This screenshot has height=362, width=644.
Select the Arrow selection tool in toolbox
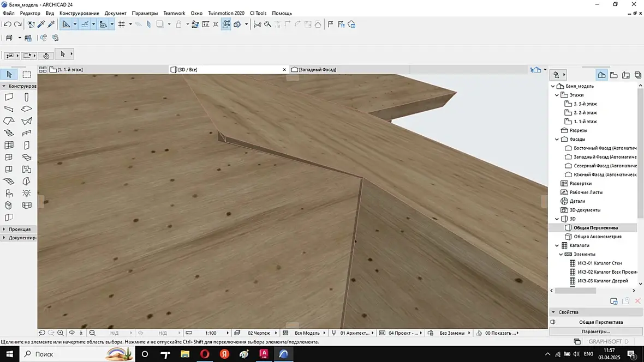tap(9, 75)
